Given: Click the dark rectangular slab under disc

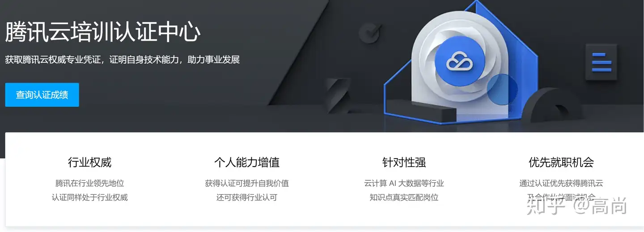Looking at the screenshot, I should (x=434, y=112).
